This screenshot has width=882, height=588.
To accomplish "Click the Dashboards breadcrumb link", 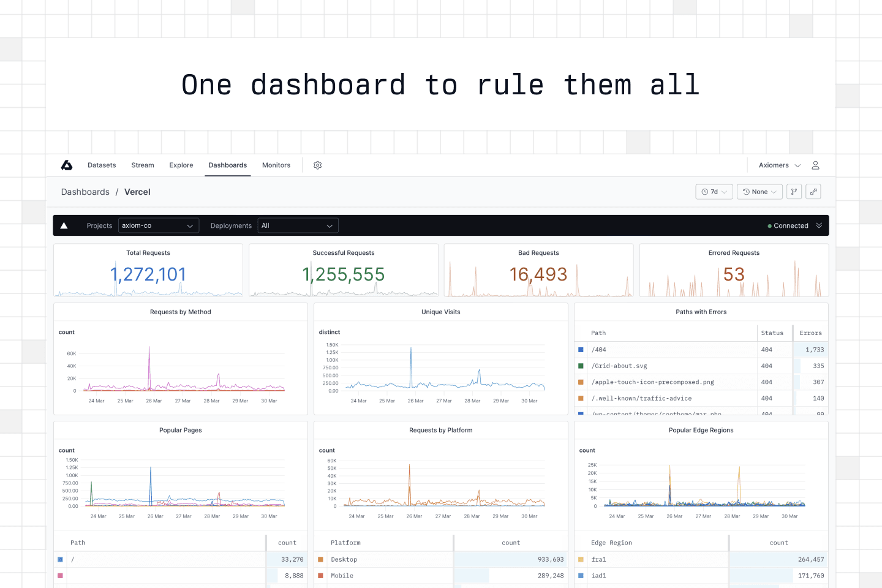I will click(85, 192).
